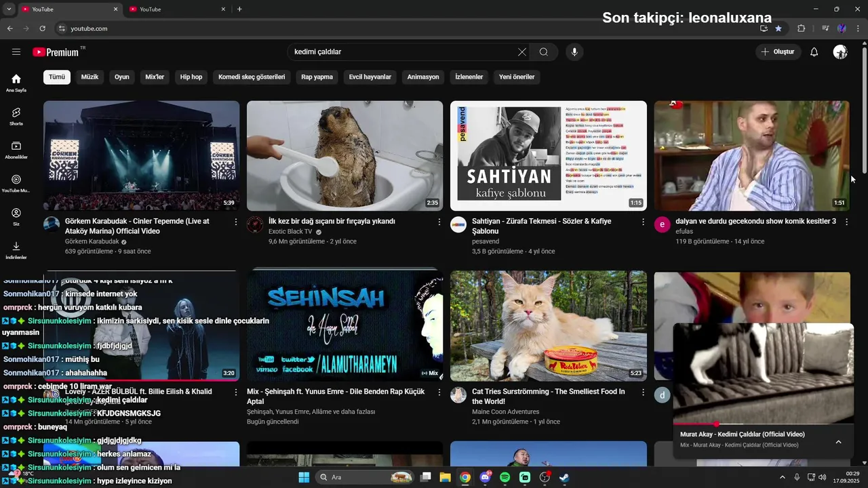Screen dimensions: 868x488
Task: Open Maine Coon Adventures channel avatar
Action: point(458,395)
